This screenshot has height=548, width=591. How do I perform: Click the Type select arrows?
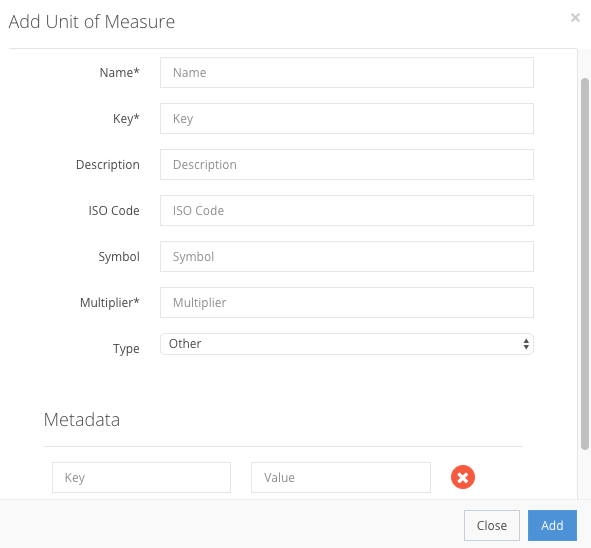[526, 344]
